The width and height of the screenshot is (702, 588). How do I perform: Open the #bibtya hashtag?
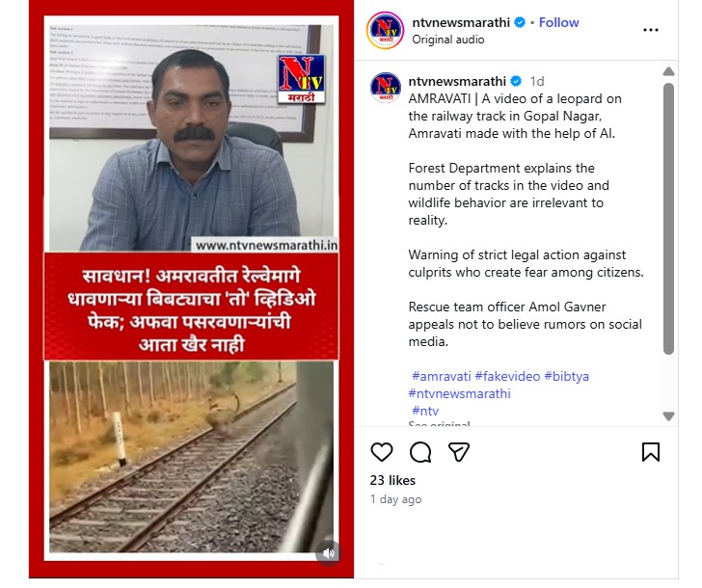point(566,376)
